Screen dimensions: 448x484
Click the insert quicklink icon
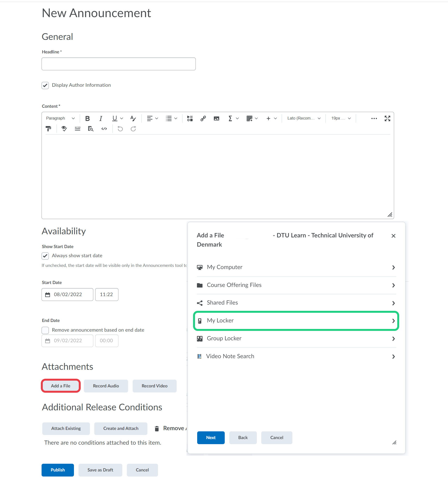click(x=203, y=118)
